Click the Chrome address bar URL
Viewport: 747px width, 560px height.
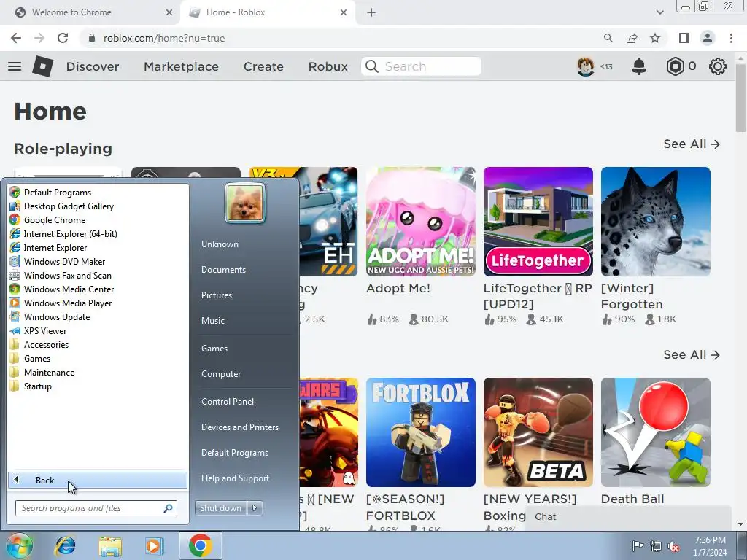pos(164,38)
